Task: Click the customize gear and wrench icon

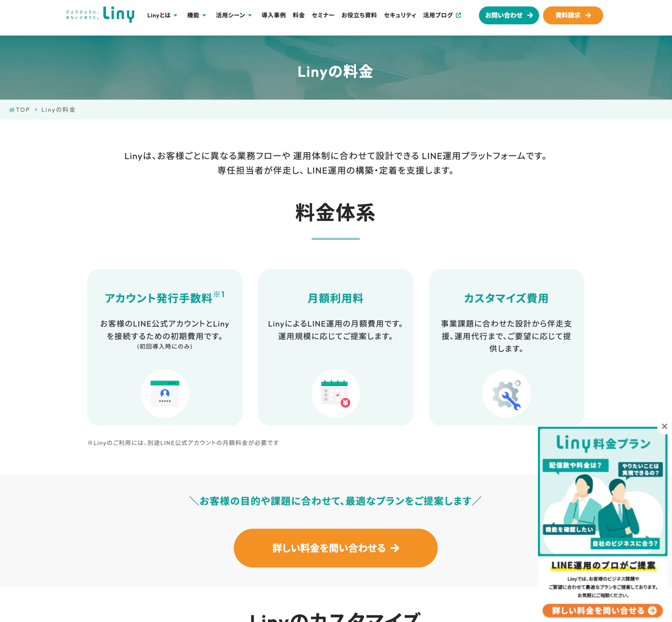Action: click(506, 394)
